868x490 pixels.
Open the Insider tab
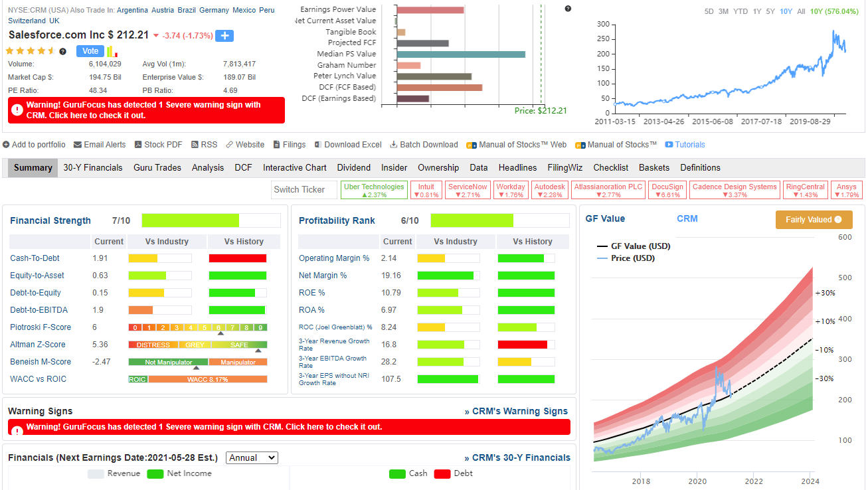(x=394, y=167)
